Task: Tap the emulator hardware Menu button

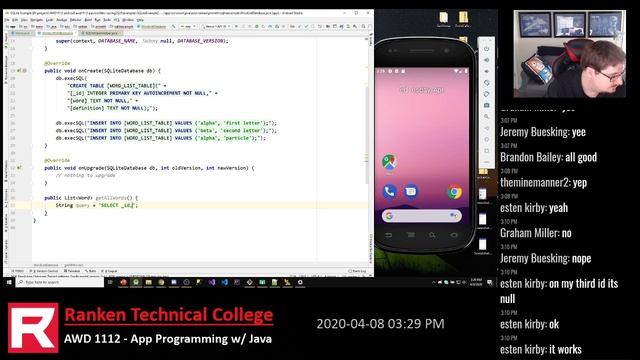Action: click(411, 235)
